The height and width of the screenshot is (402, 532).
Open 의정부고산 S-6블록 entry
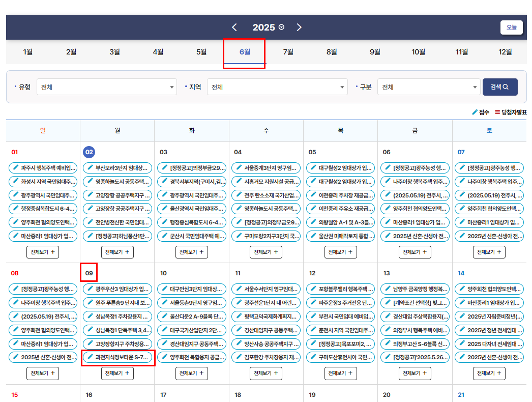pyautogui.click(x=415, y=343)
